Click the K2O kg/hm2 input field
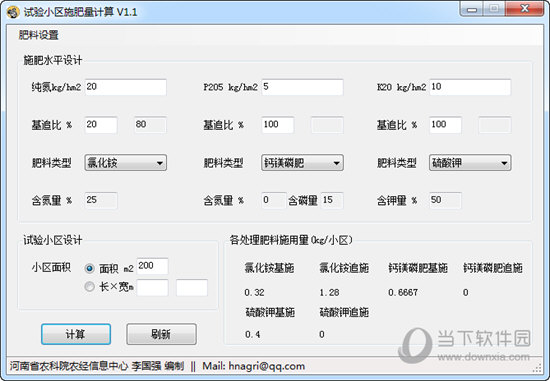 pos(470,87)
